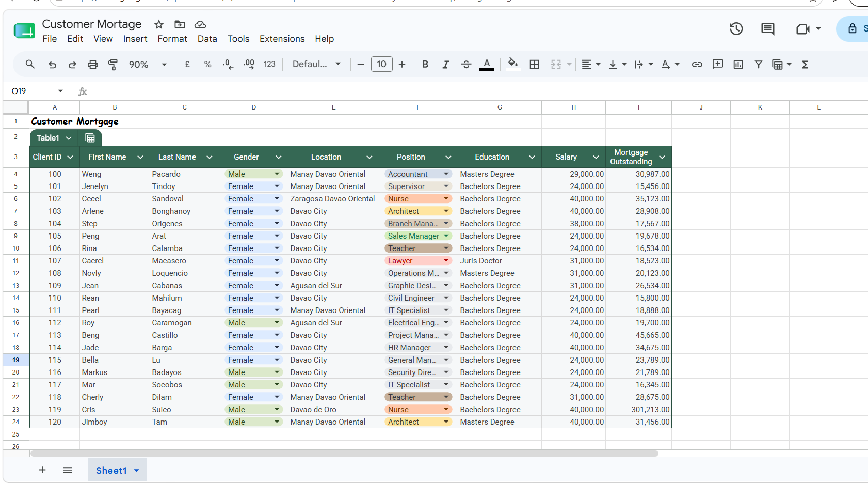
Task: Open the fill color picker
Action: pos(512,64)
